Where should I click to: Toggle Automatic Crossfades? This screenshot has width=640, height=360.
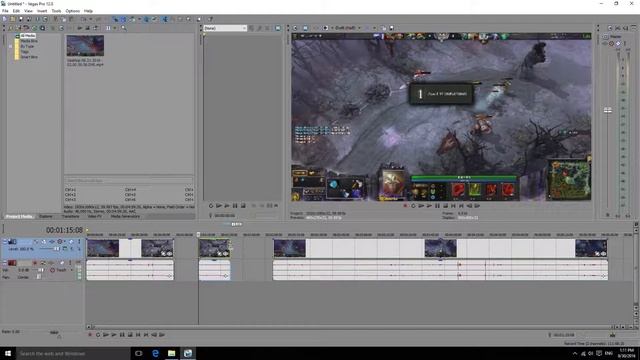(x=123, y=19)
